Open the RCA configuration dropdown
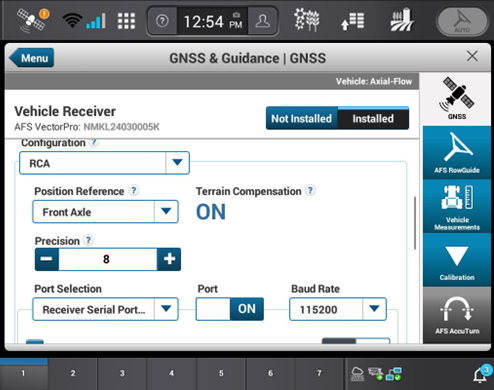 point(104,163)
